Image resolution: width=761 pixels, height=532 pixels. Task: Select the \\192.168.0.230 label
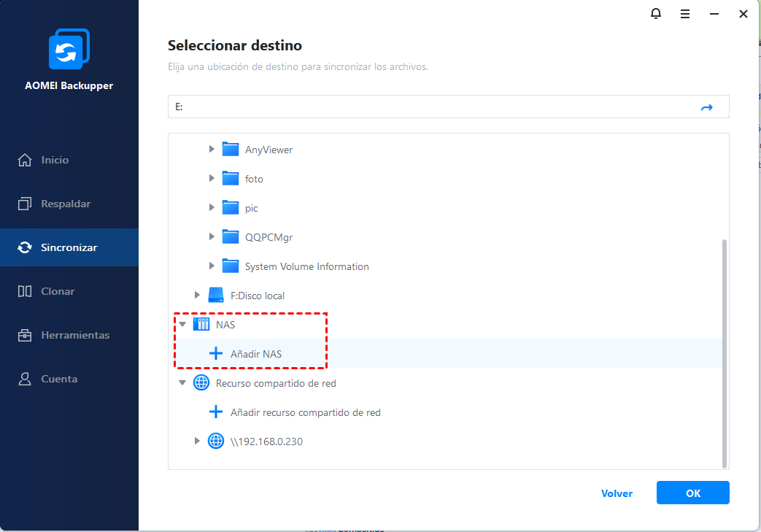pos(266,442)
